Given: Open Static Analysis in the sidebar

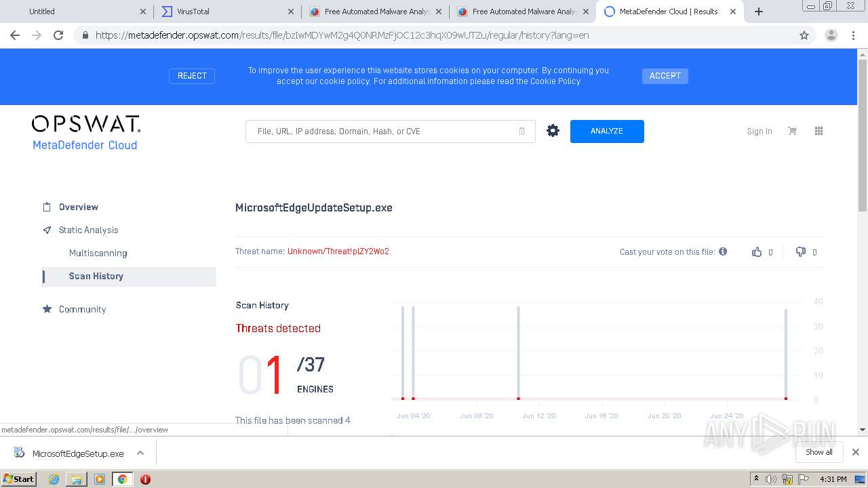Looking at the screenshot, I should pyautogui.click(x=88, y=230).
